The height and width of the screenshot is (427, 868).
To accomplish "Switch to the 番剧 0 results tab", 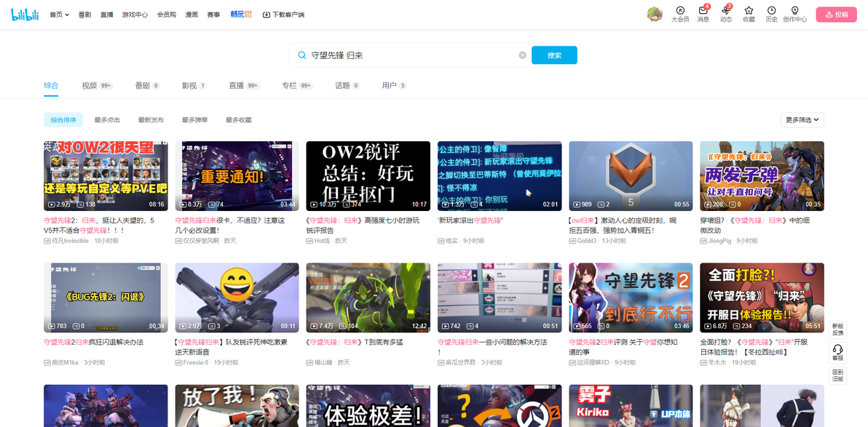I will coord(148,86).
